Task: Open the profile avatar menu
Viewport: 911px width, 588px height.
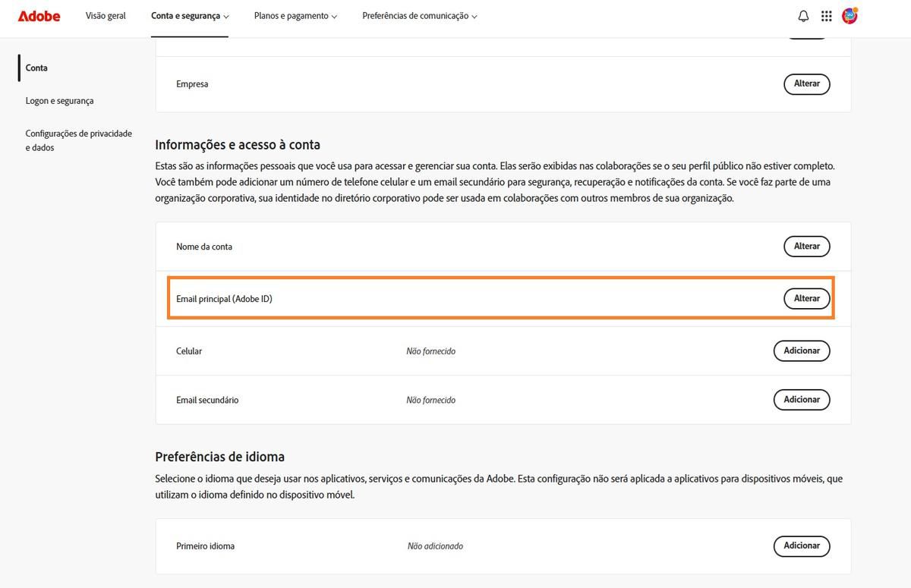Action: pos(850,15)
